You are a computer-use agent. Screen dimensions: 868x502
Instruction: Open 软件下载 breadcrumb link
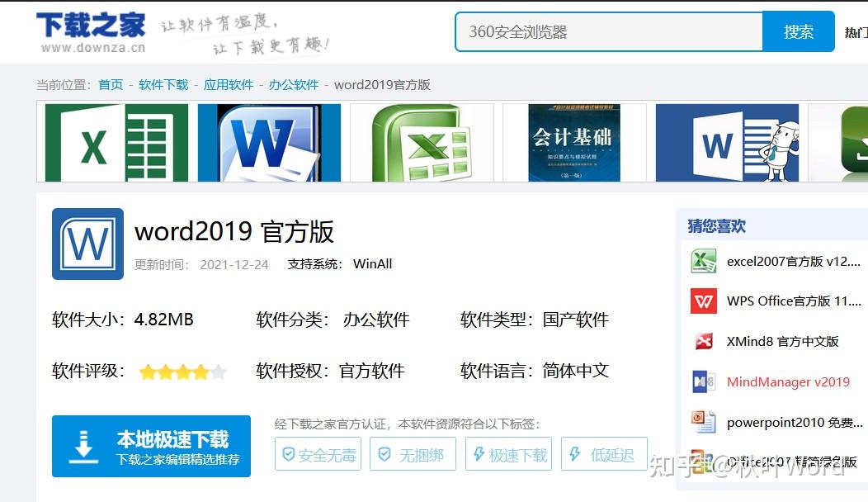click(x=164, y=85)
